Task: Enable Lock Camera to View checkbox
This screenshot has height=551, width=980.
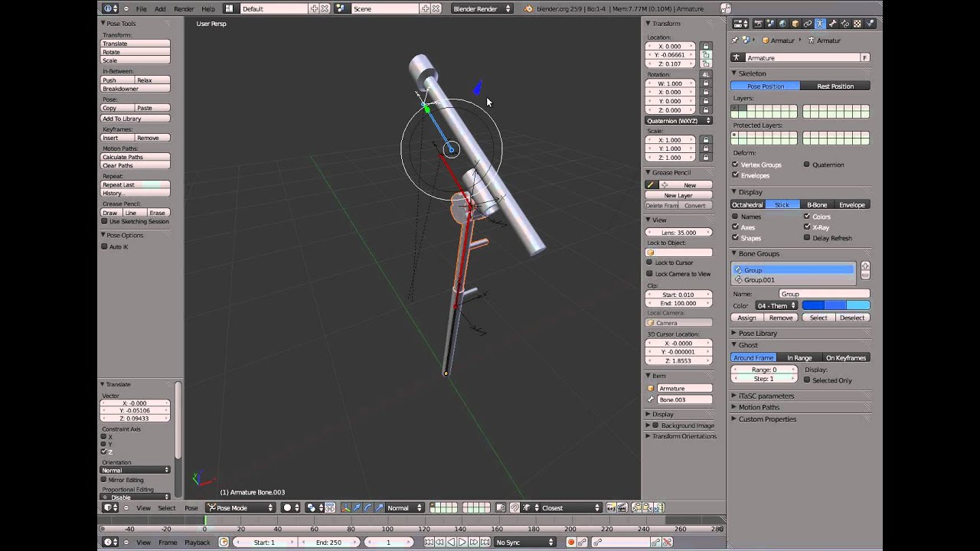Action: click(649, 273)
